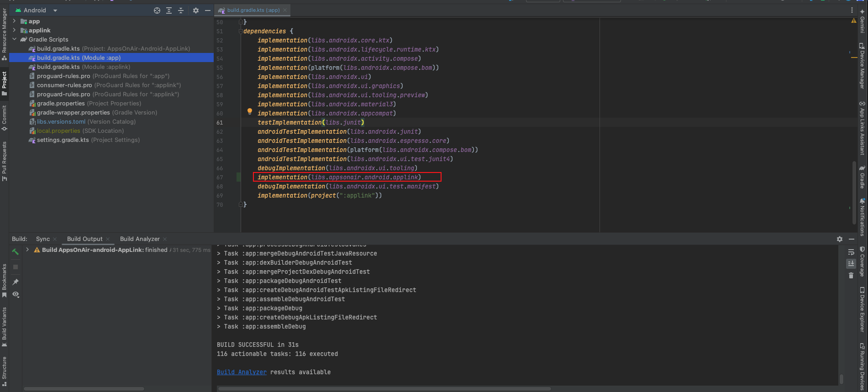868x392 pixels.
Task: Toggle the Project tool window button
Action: point(4,83)
